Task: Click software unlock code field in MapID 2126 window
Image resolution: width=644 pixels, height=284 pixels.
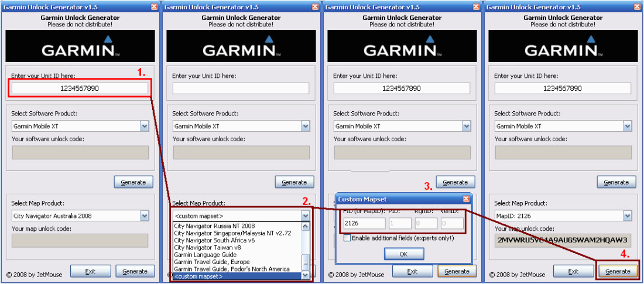Action: (x=563, y=152)
